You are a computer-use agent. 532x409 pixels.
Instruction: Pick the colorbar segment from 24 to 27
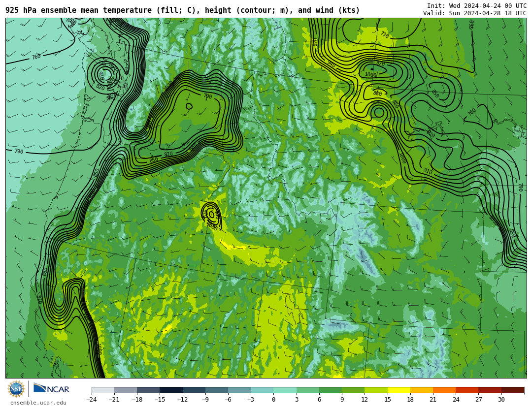click(x=467, y=390)
